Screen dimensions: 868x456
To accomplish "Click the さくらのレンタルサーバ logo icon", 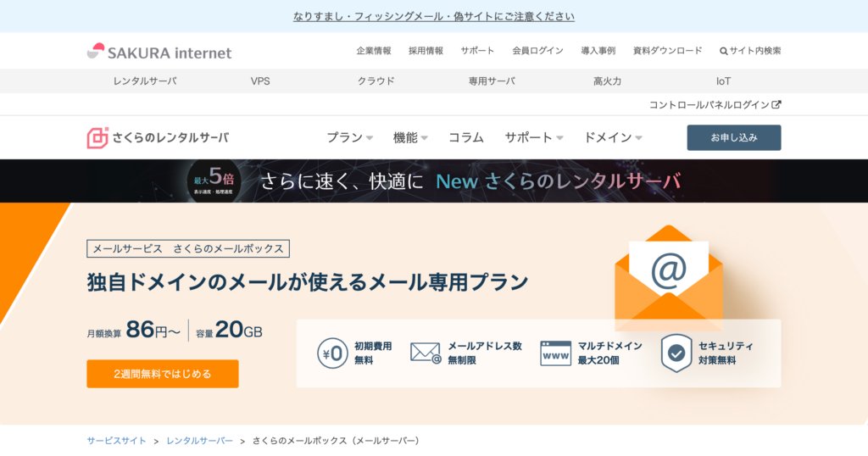I will (x=97, y=138).
